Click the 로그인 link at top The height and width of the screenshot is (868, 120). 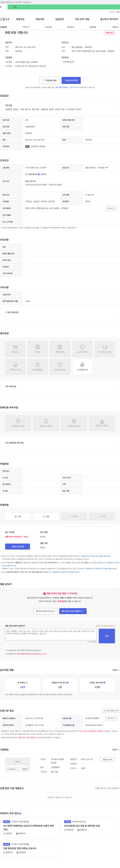112,12
